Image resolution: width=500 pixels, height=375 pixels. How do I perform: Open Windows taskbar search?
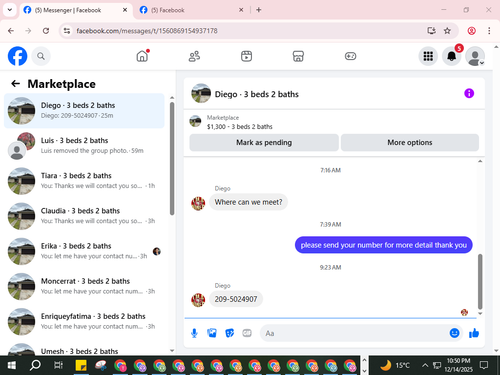pos(35,365)
